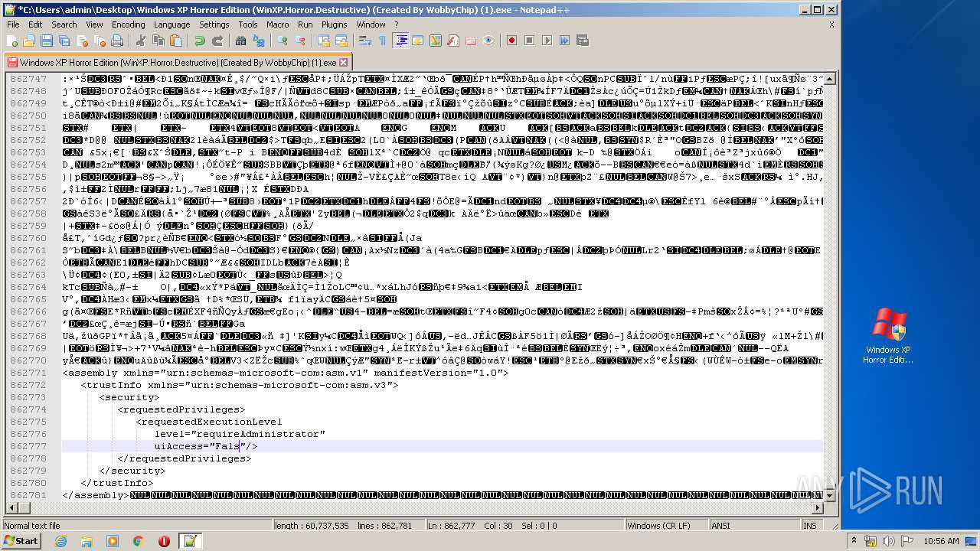Image resolution: width=980 pixels, height=551 pixels.
Task: Undo the last edit via the green arrow
Action: click(199, 41)
